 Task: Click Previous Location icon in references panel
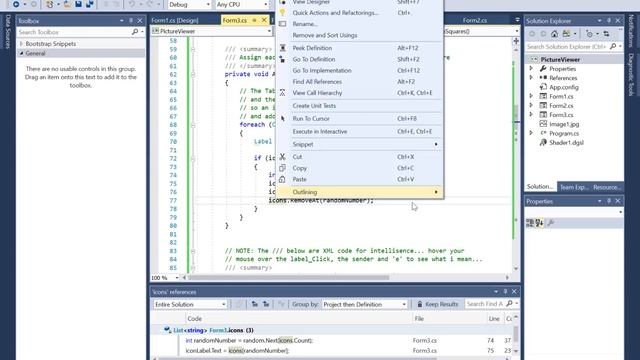point(255,304)
